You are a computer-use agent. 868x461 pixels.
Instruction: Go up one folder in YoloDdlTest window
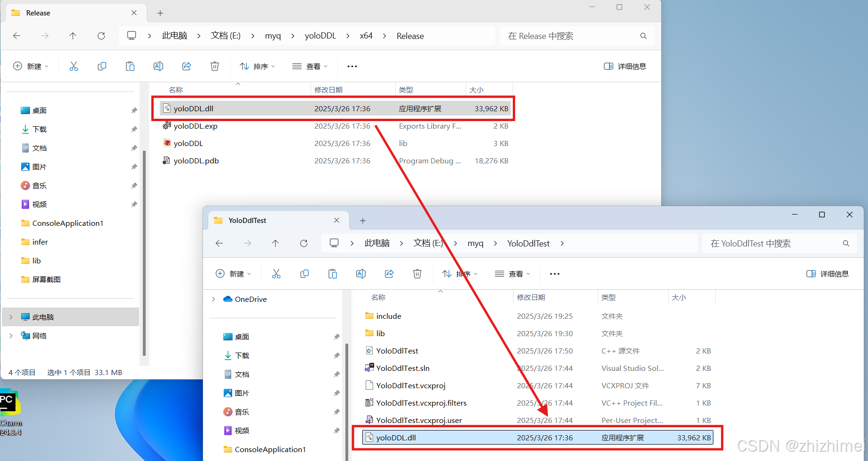(x=275, y=243)
